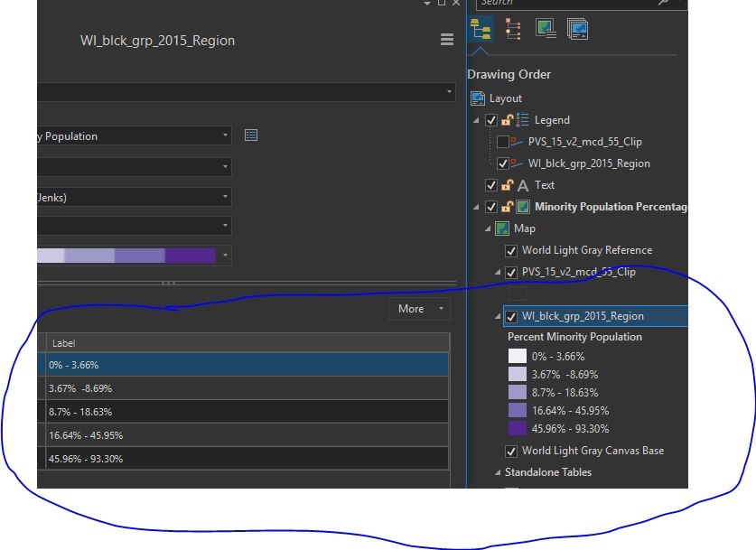Open the color scheme dropdown arrow
The width and height of the screenshot is (756, 550).
pyautogui.click(x=225, y=255)
